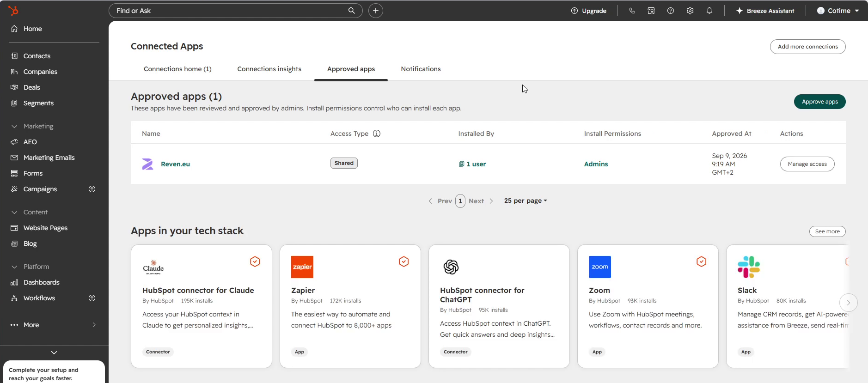Click the Access Type info icon
The height and width of the screenshot is (383, 868).
coord(377,134)
